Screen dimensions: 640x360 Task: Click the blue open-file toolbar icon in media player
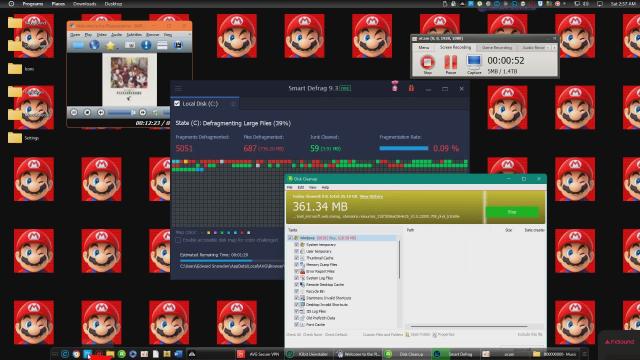tap(78, 45)
